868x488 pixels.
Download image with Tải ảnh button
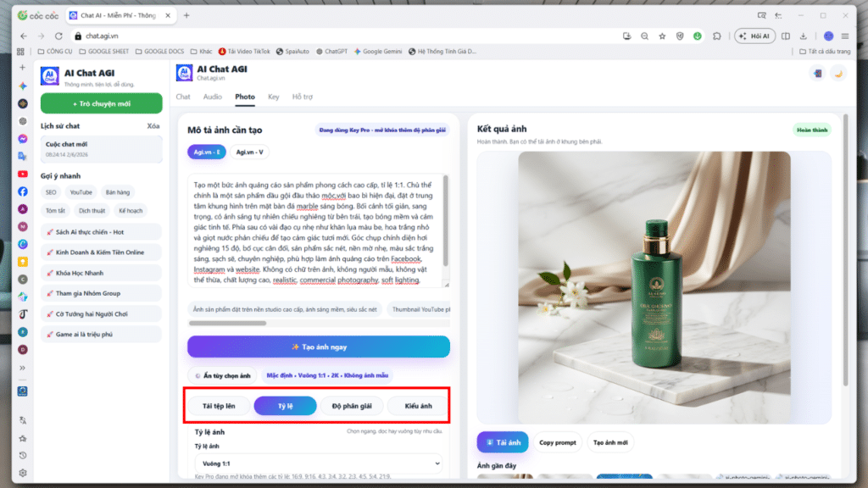[x=503, y=442]
